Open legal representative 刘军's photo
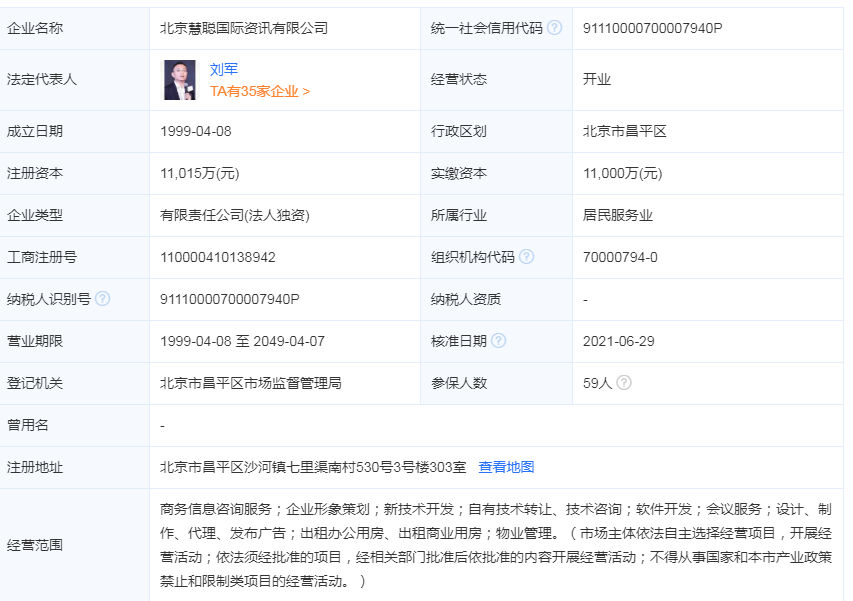Image resolution: width=853 pixels, height=601 pixels. coord(180,80)
